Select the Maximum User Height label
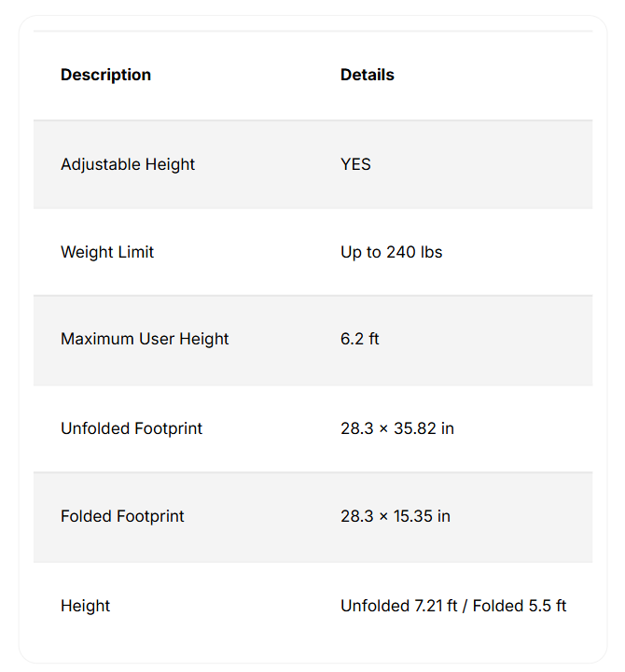This screenshot has height=672, width=625. pyautogui.click(x=145, y=339)
